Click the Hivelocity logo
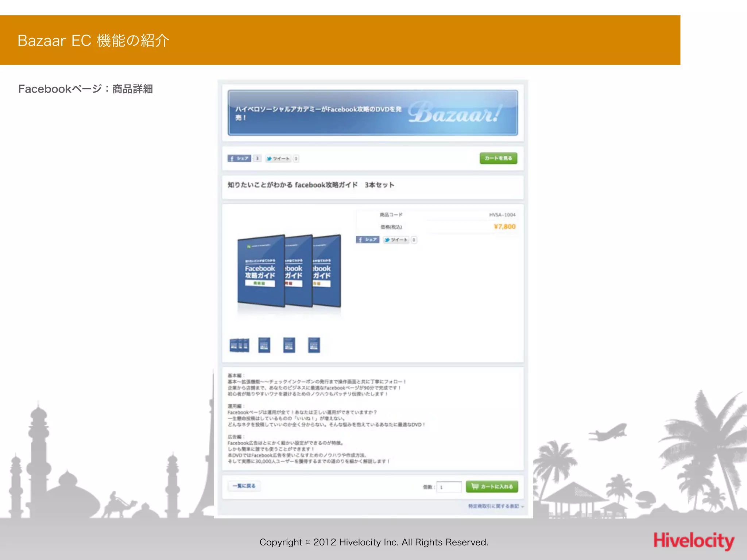Image resolution: width=747 pixels, height=560 pixels. [694, 541]
